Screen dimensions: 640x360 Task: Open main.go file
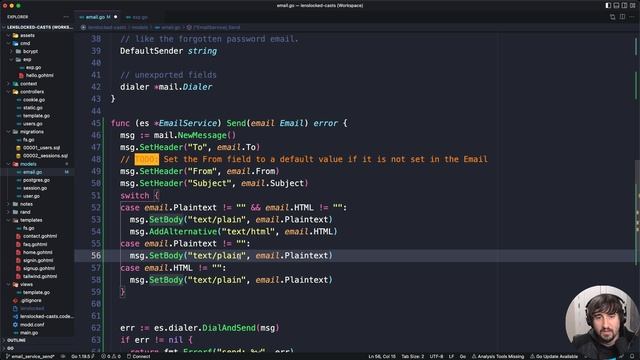pos(29,333)
